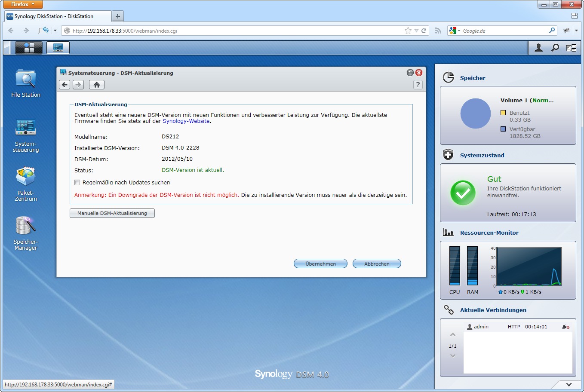
Task: Select the CPU usage bar
Action: [455, 266]
